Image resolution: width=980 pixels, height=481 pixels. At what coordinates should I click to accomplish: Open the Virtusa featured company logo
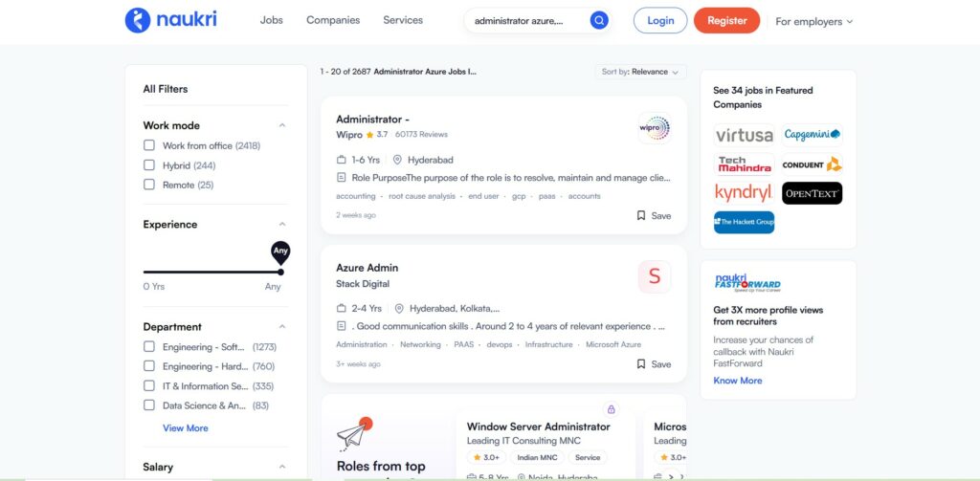point(744,135)
